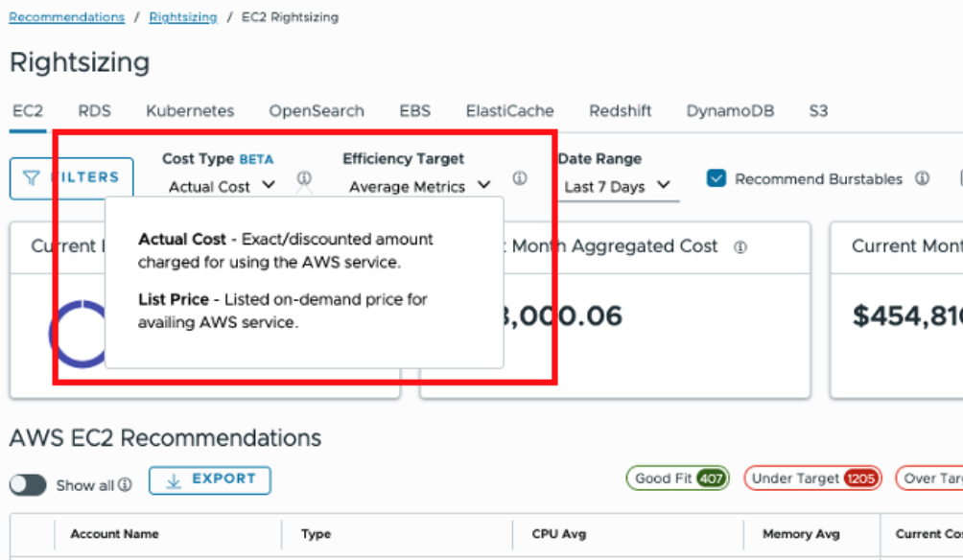
Task: Click Cost Type info icon
Action: point(304,178)
